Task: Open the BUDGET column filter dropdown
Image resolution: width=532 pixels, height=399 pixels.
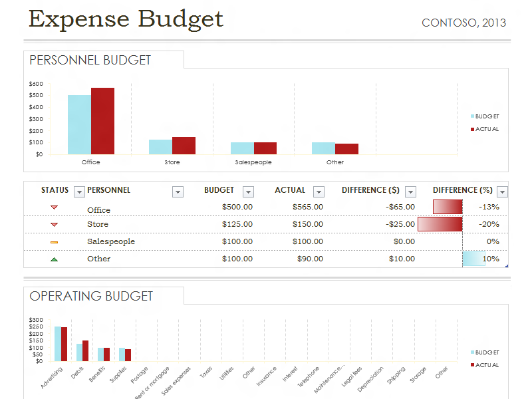Action: [248, 192]
